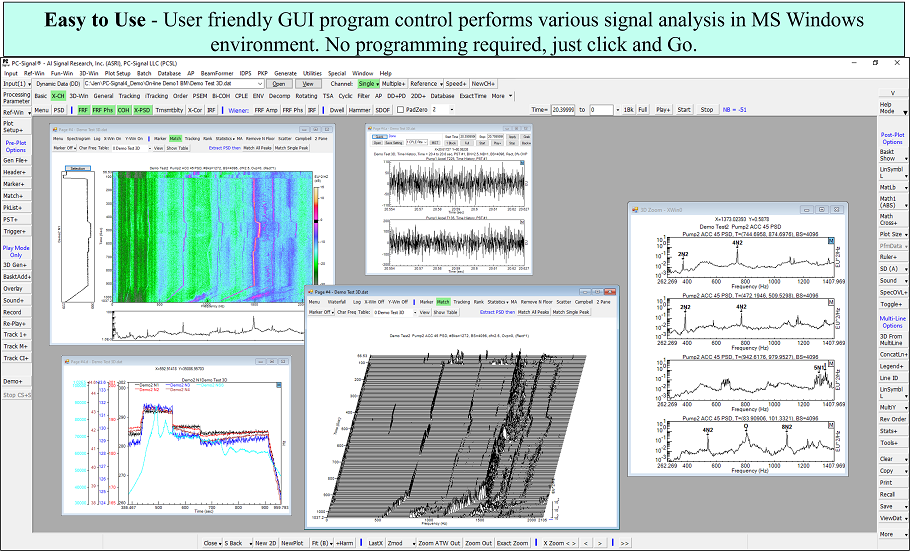
Task: Click the Play+ playback button
Action: [x=663, y=109]
